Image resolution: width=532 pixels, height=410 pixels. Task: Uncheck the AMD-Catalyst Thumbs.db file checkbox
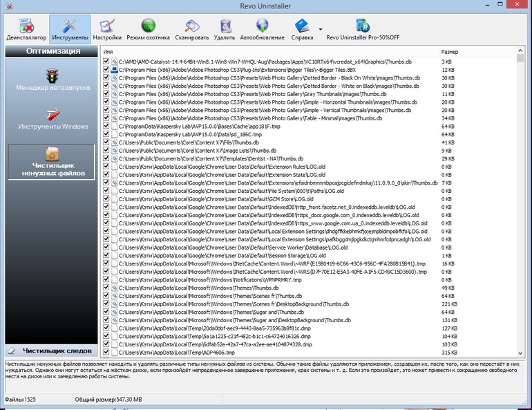pos(106,62)
